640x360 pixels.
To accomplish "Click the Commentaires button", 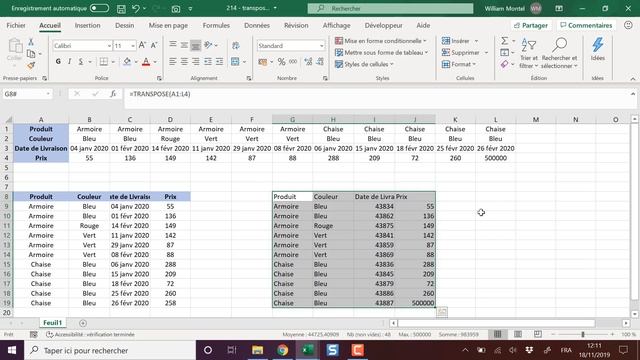I will (x=586, y=25).
